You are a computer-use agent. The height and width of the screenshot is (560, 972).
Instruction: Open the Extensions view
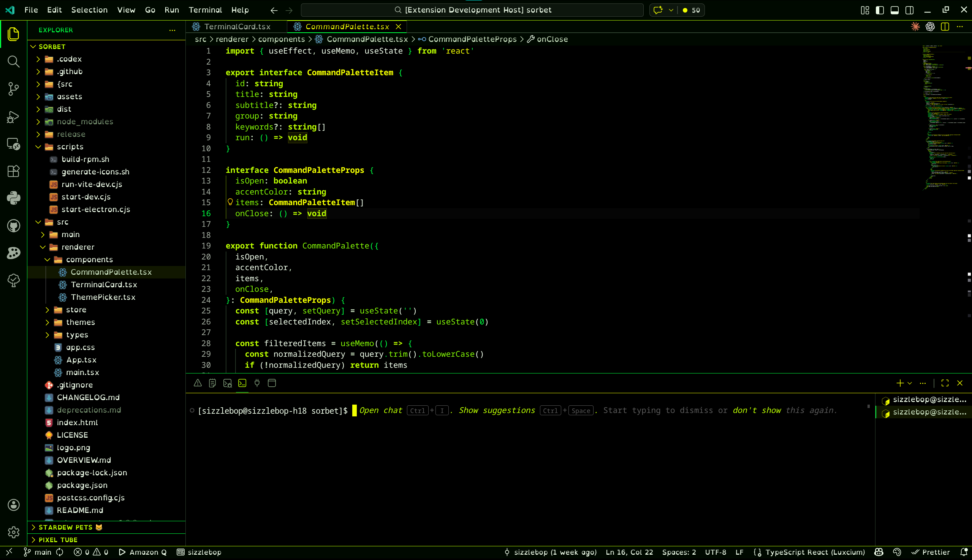click(x=13, y=171)
